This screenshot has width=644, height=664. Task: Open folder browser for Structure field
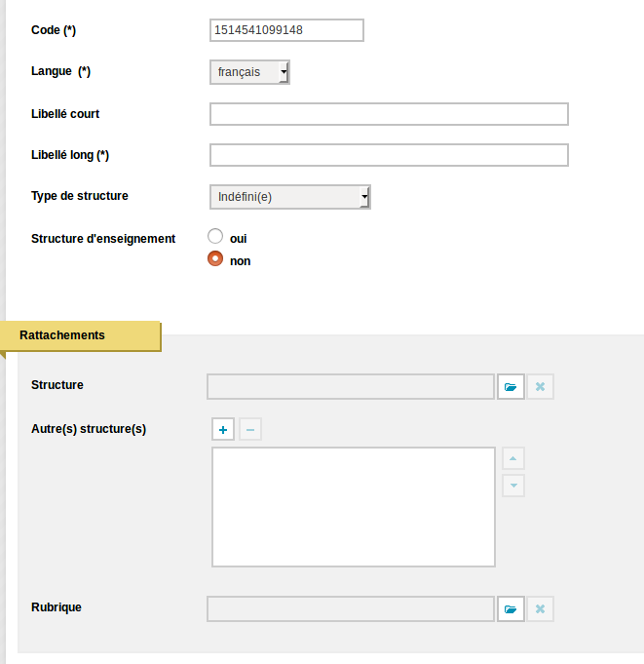click(511, 387)
